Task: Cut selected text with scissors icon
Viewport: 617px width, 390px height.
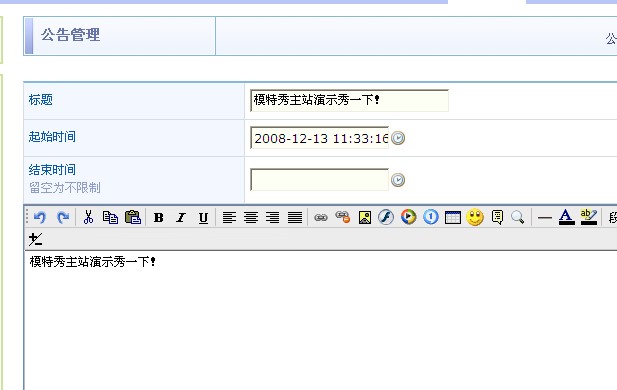Action: 89,217
